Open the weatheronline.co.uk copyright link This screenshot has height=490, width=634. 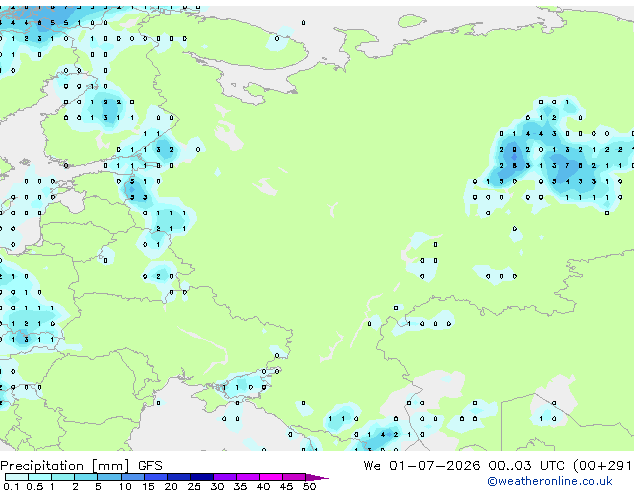pos(549,481)
